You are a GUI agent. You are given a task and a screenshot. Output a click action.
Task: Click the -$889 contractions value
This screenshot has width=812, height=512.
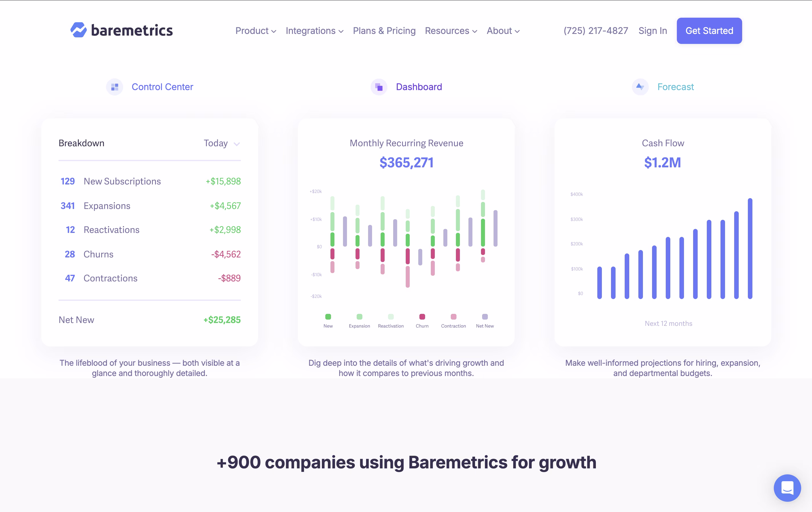(229, 278)
